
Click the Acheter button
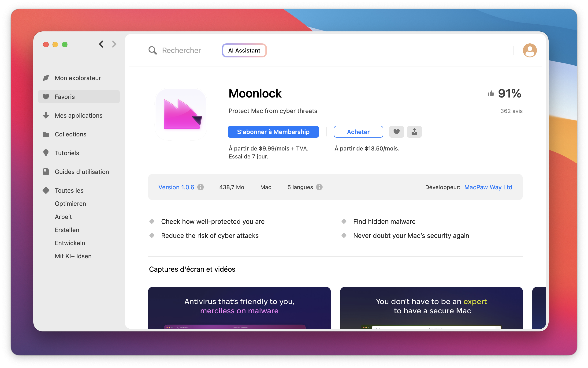358,132
